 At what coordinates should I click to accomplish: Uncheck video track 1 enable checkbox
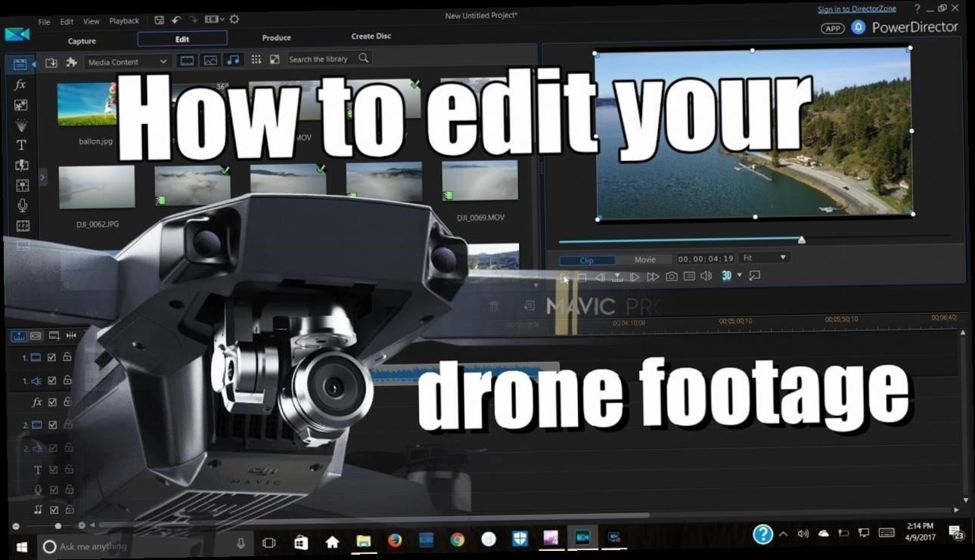pyautogui.click(x=51, y=357)
